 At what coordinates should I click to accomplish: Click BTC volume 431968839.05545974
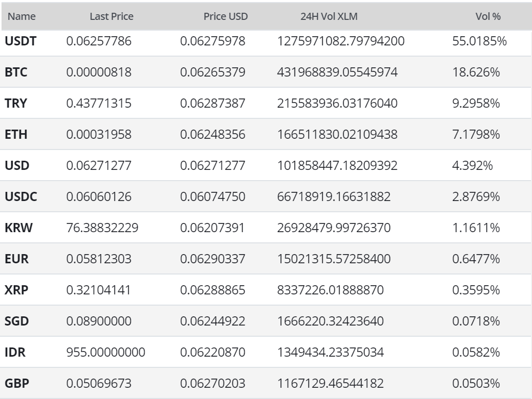[x=337, y=72]
